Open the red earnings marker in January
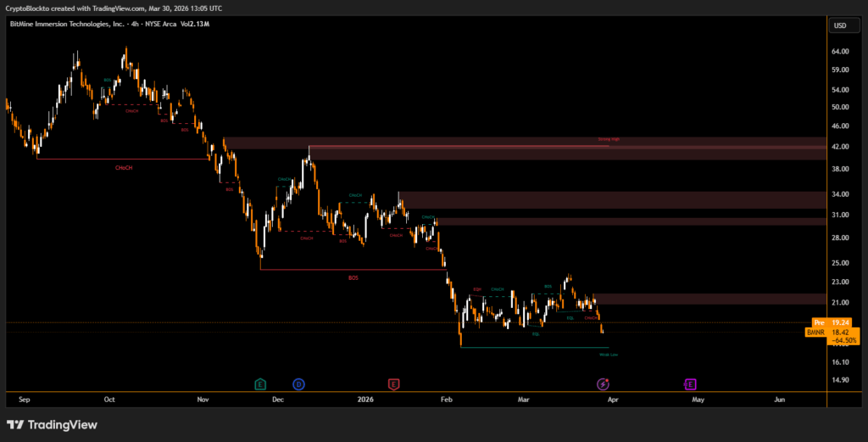The image size is (868, 442). [393, 384]
